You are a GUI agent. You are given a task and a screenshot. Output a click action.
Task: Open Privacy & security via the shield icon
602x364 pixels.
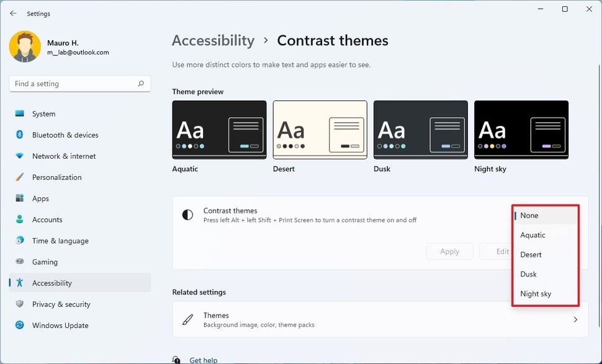click(x=22, y=304)
